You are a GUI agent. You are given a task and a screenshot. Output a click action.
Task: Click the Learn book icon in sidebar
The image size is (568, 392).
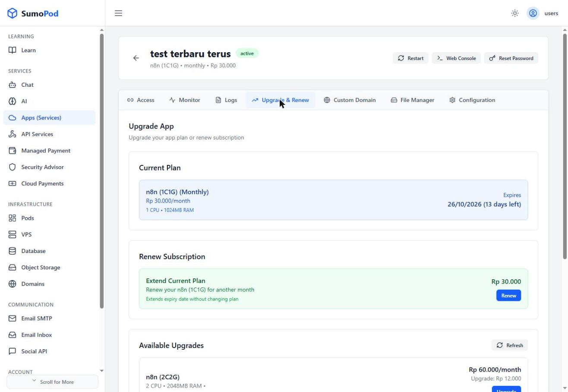[x=12, y=50]
